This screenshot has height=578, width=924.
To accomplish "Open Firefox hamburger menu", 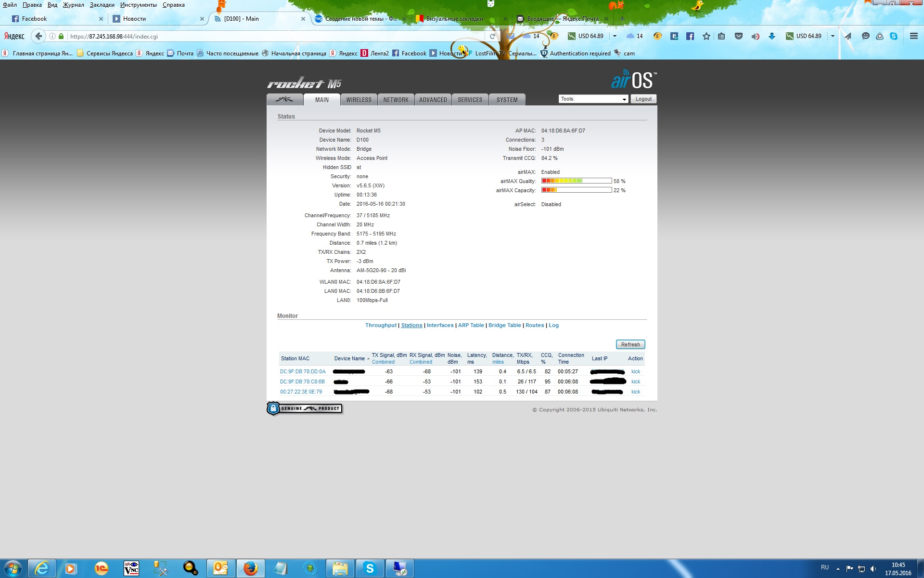I will (x=913, y=36).
